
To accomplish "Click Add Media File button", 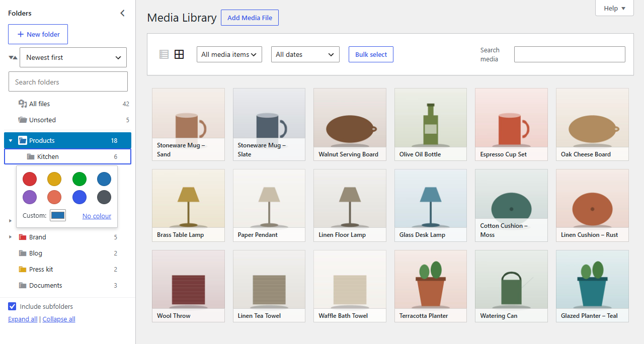I will point(250,18).
